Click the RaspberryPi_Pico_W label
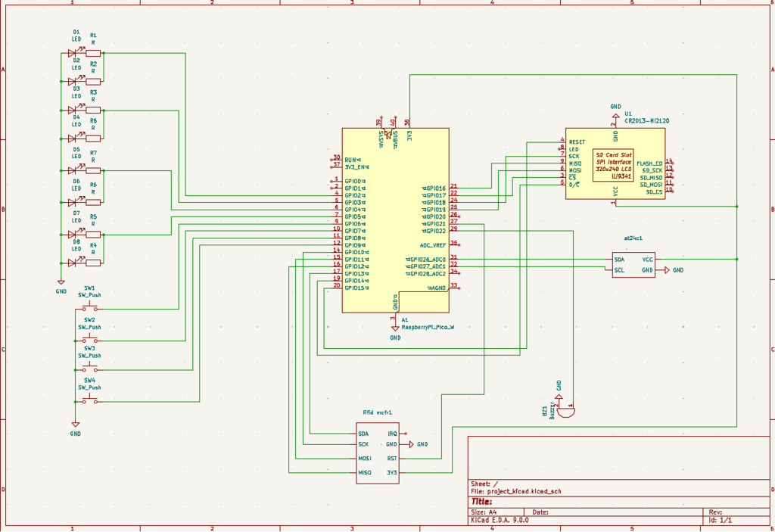Image resolution: width=775 pixels, height=532 pixels. point(428,328)
